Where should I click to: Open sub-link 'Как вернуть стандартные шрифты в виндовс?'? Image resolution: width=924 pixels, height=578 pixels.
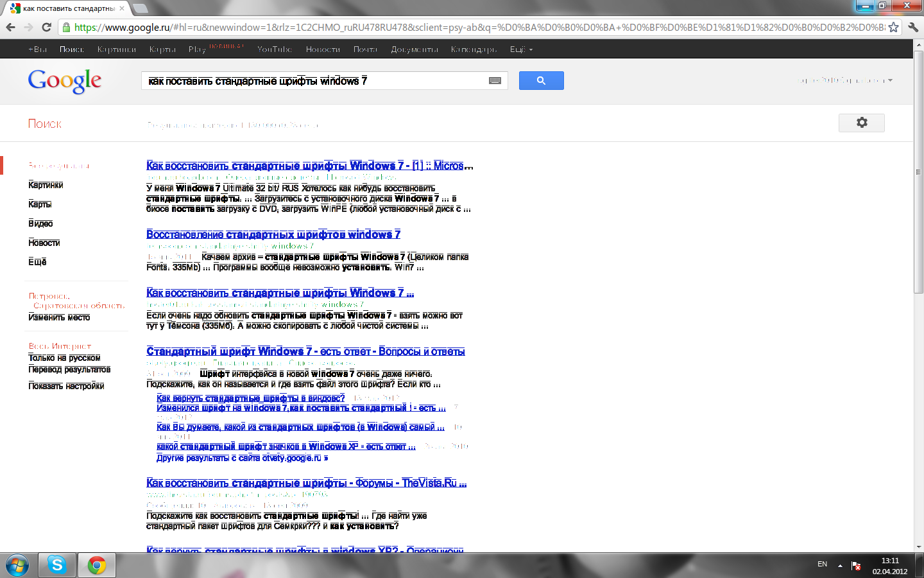[251, 398]
